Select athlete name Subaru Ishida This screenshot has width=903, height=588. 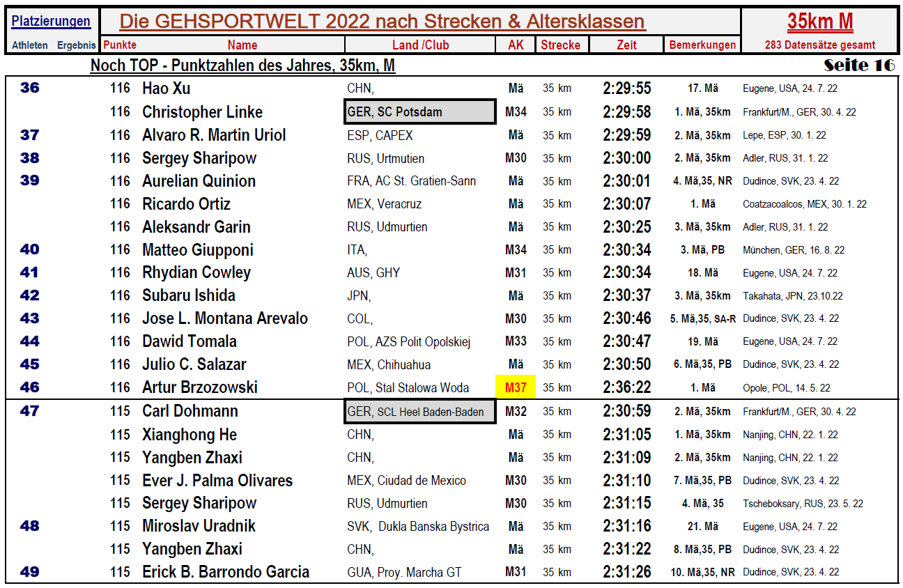pos(189,295)
